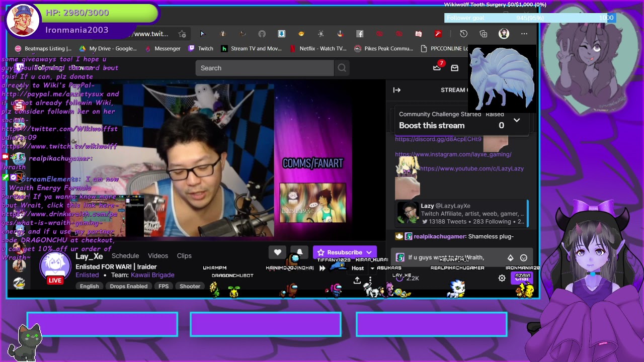Image resolution: width=644 pixels, height=362 pixels.
Task: Open the browser history icon
Action: pyautogui.click(x=463, y=34)
